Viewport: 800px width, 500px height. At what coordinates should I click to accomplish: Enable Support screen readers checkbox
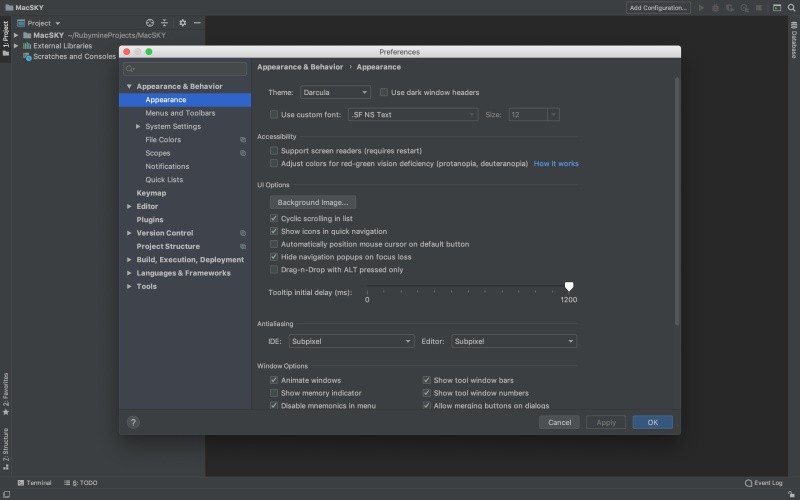tap(274, 151)
